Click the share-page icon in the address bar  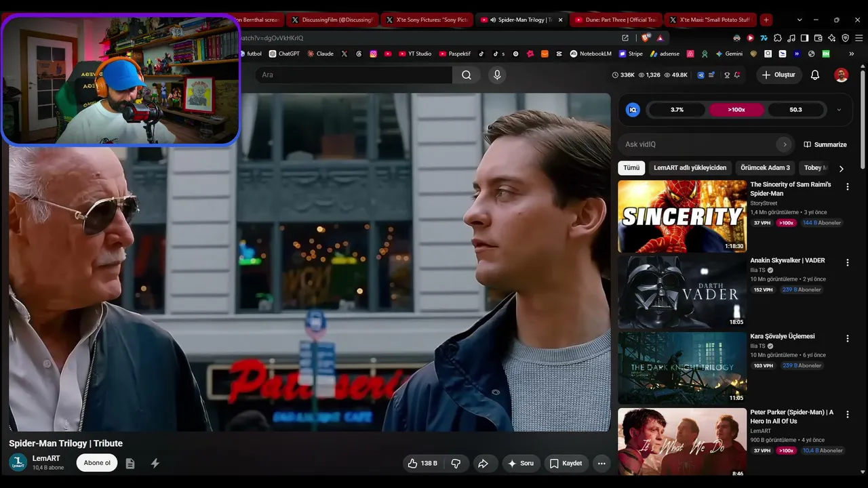[625, 38]
